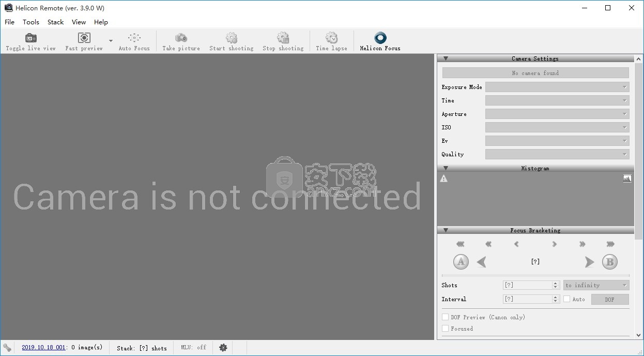
Task: Open the ISO dropdown
Action: click(x=557, y=127)
